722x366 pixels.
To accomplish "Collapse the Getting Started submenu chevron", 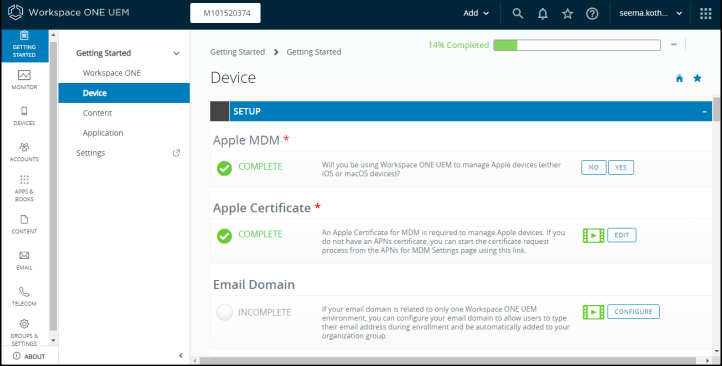I will pos(176,53).
